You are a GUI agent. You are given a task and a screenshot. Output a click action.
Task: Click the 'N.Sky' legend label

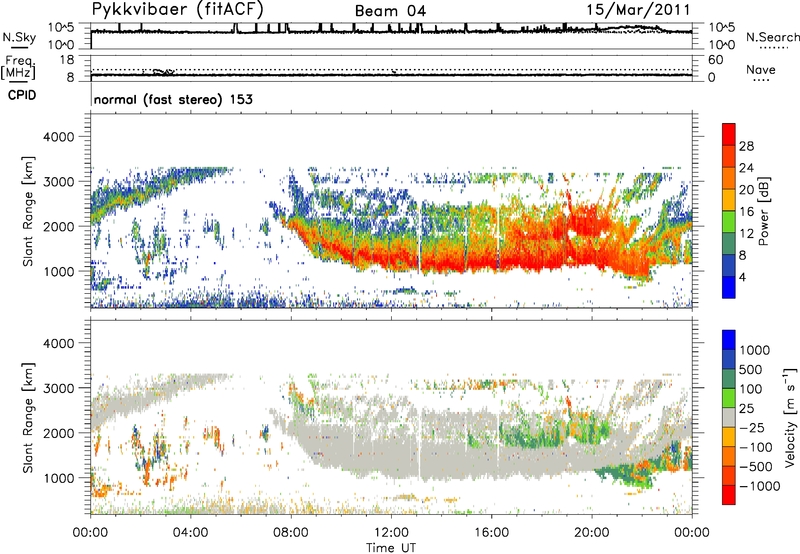click(19, 37)
